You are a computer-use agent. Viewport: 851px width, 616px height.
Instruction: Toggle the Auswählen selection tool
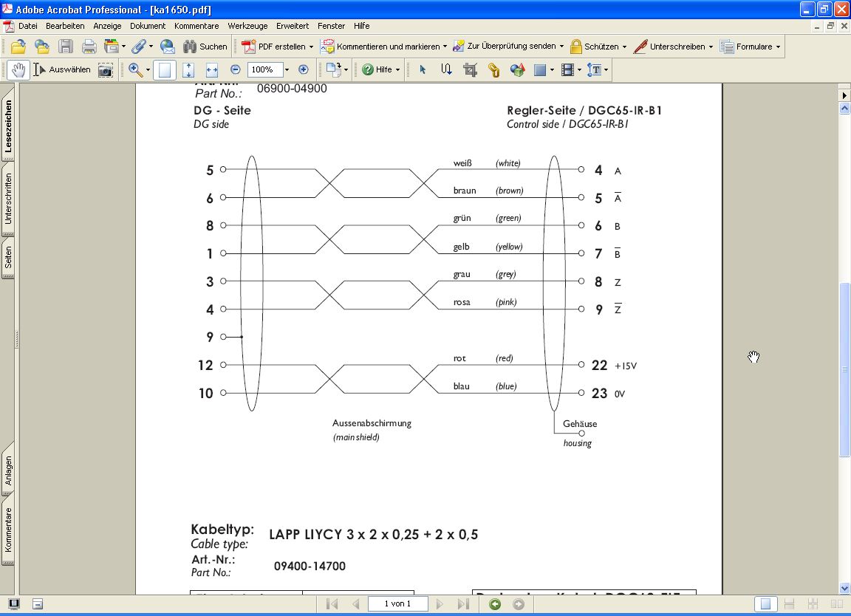[62, 70]
